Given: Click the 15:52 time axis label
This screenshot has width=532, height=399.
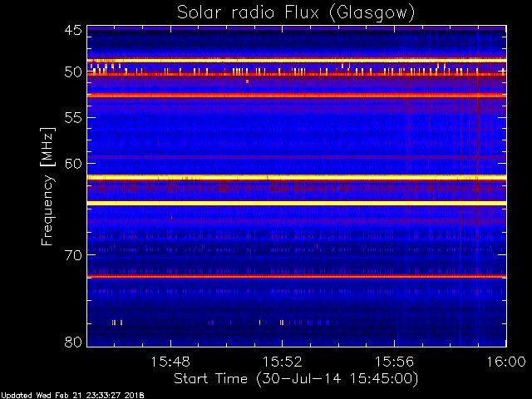Looking at the screenshot, I should pos(282,362).
